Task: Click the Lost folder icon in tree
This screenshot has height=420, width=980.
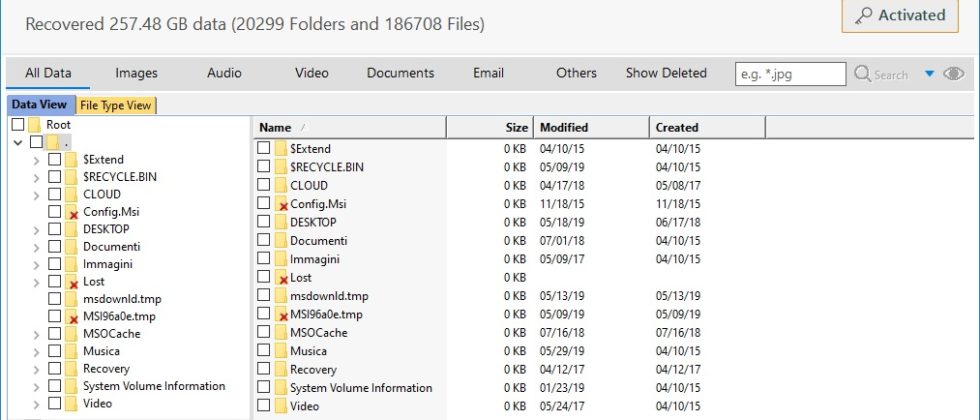Action: [x=72, y=282]
